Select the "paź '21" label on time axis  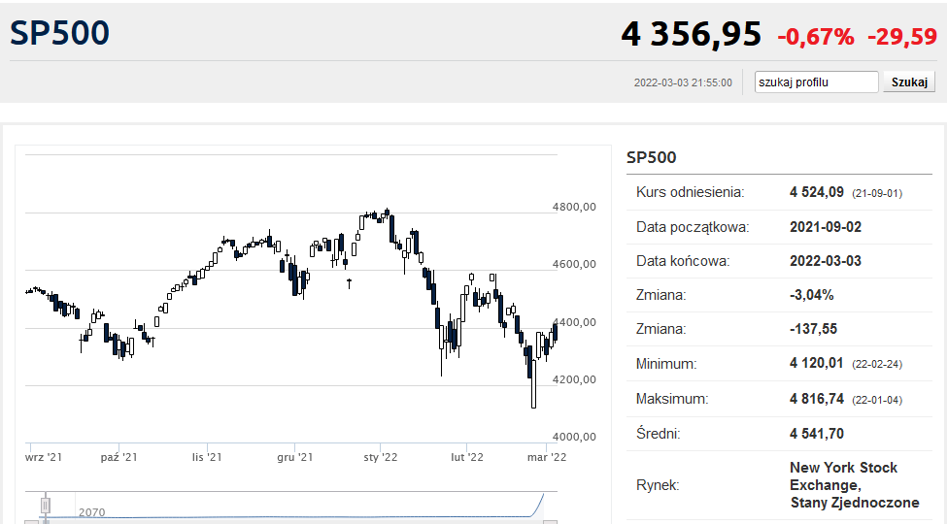pos(118,457)
